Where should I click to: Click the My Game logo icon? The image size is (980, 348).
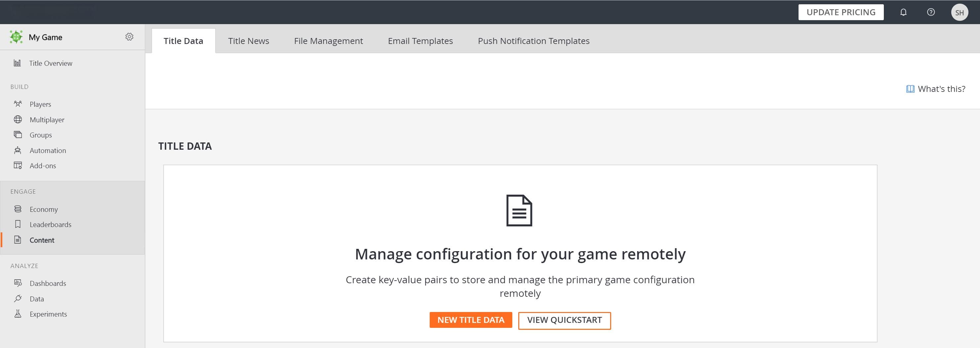16,37
